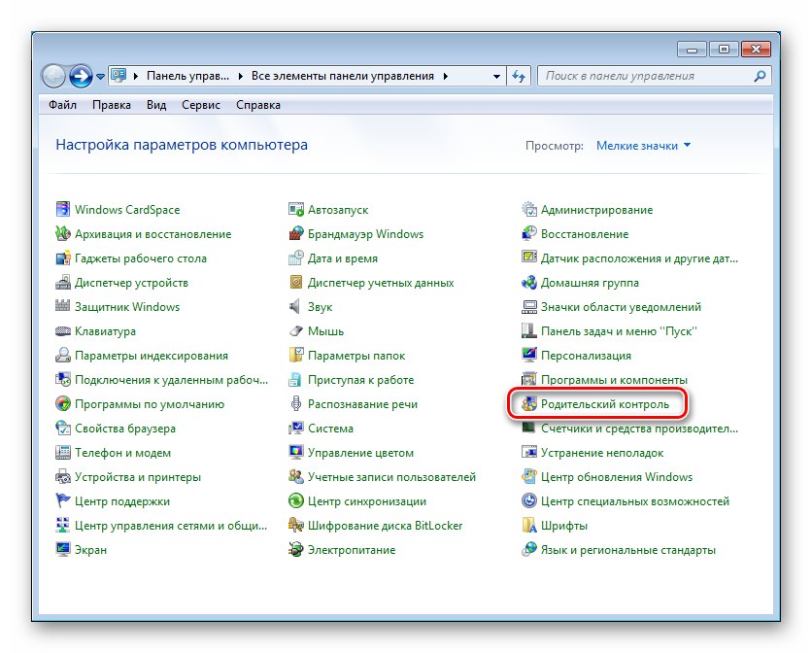Open the Электропитание icon
The height and width of the screenshot is (653, 812).
pos(295,549)
